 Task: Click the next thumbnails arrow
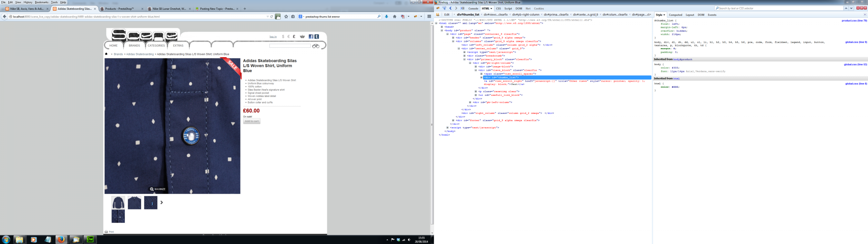(x=162, y=202)
